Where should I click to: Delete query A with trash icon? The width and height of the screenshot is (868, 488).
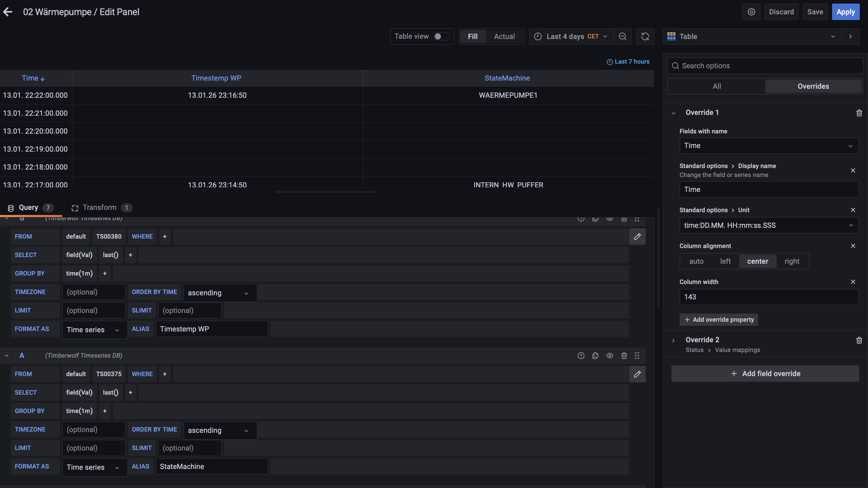[624, 356]
